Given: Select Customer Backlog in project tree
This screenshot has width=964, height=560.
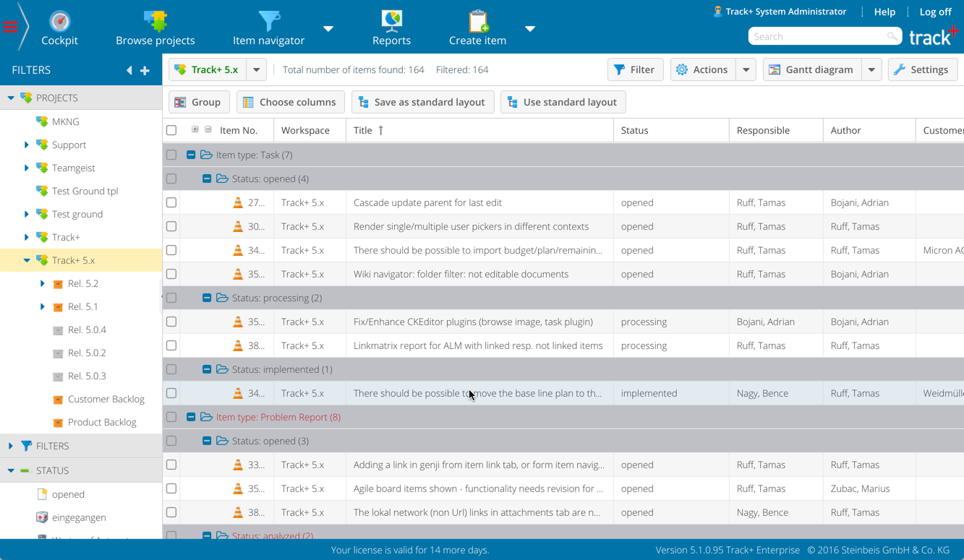Looking at the screenshot, I should (106, 400).
